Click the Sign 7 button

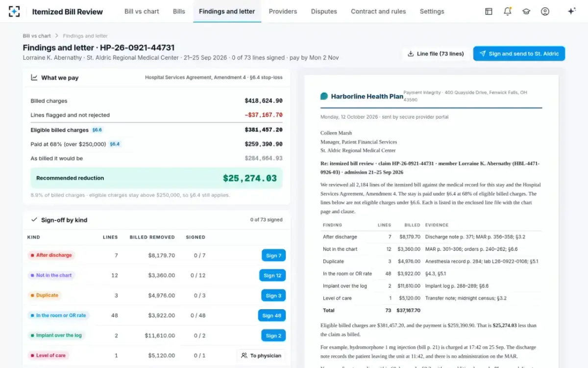tap(273, 256)
